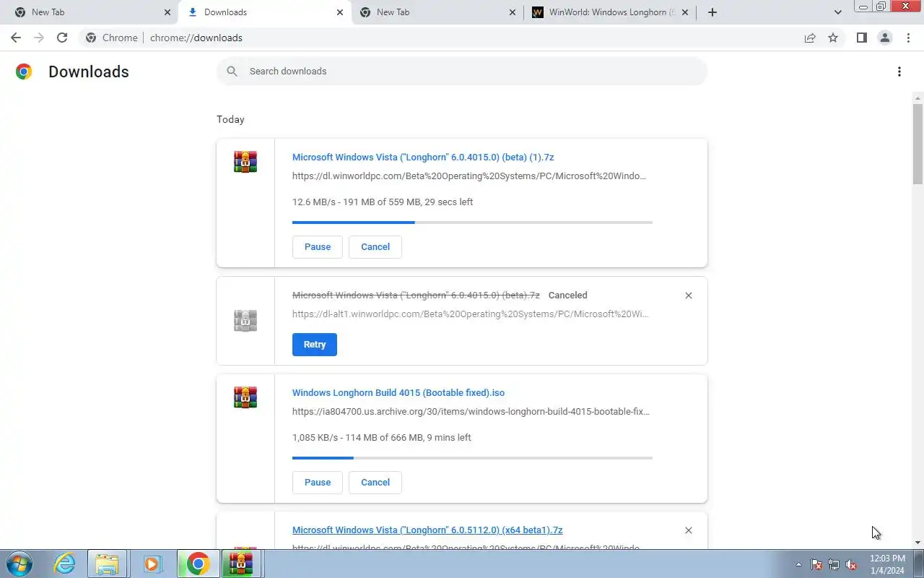Click the Chrome logo beside Downloads heading

coord(24,71)
